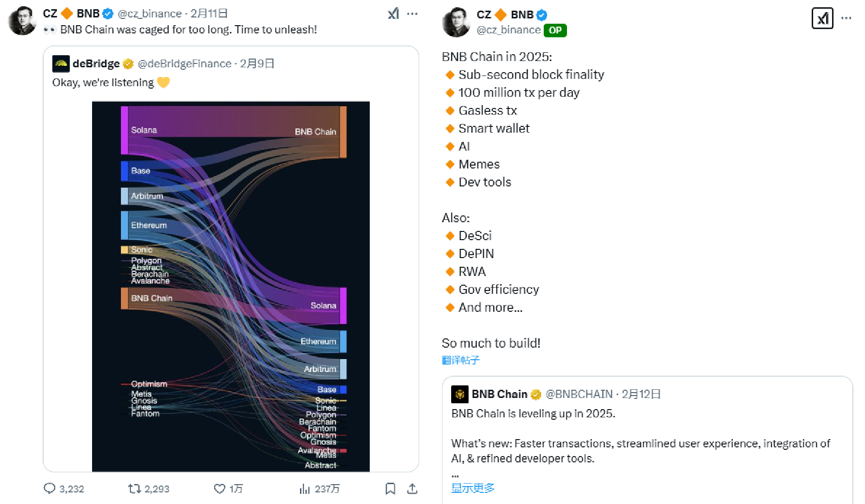Click the retweet icon
Screen dimensions: 865x504
[134, 489]
